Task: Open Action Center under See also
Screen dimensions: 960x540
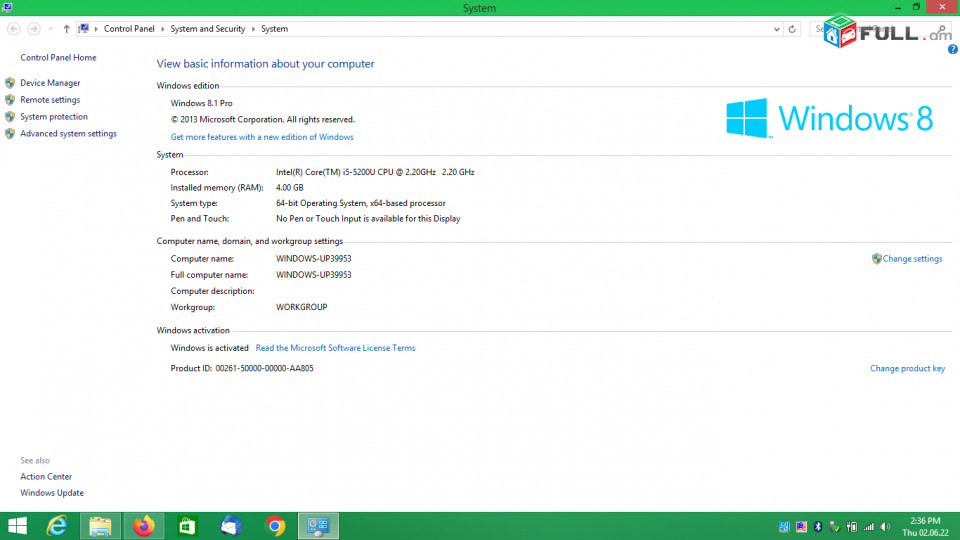Action: pyautogui.click(x=46, y=476)
